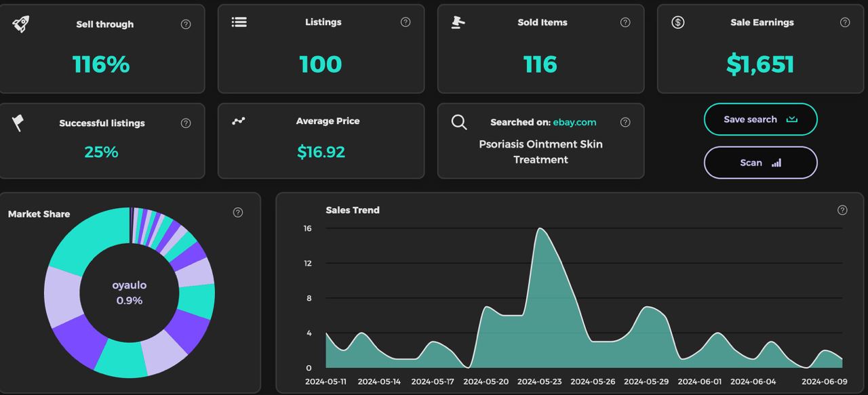Click the 116% sell through value
Screen dimensions: 868x395
(x=101, y=64)
